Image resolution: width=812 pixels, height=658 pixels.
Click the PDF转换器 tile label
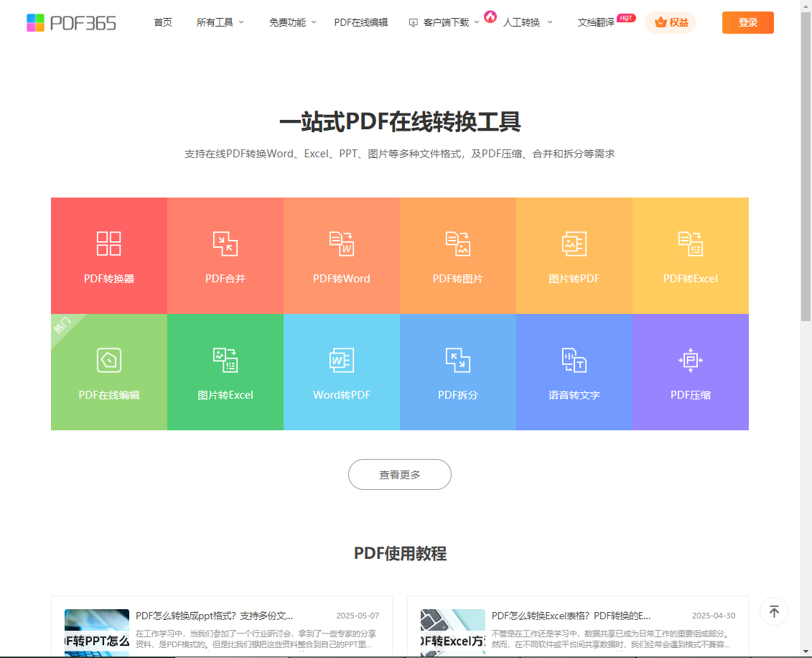click(x=108, y=279)
